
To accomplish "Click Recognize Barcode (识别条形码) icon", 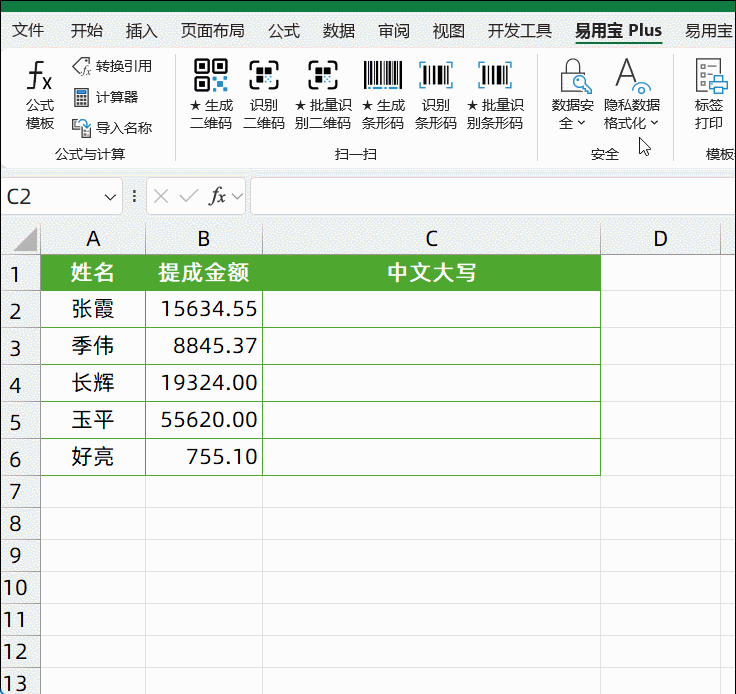I will pyautogui.click(x=435, y=94).
